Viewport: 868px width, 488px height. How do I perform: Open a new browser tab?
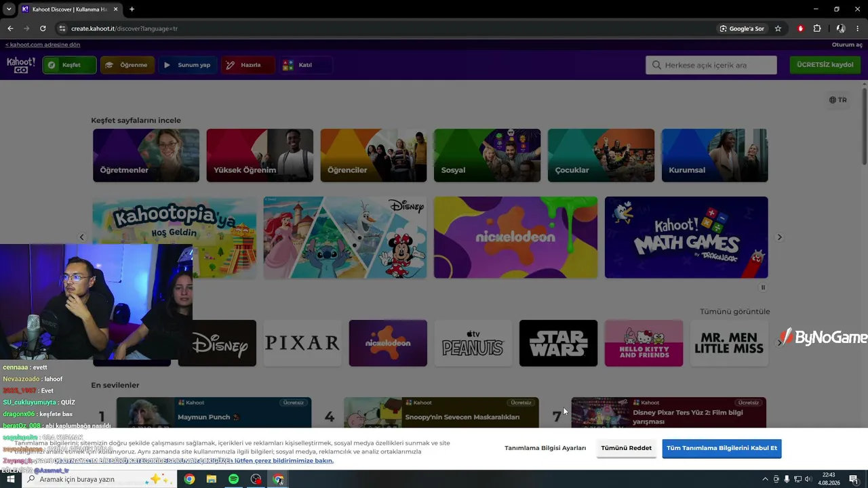[x=132, y=9]
